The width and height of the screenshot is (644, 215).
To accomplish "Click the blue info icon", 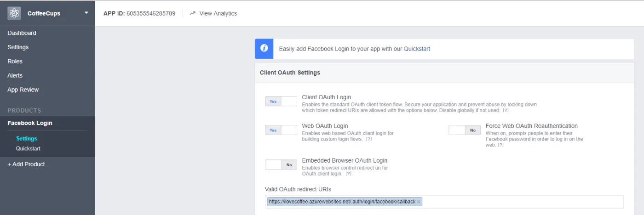I will point(264,48).
